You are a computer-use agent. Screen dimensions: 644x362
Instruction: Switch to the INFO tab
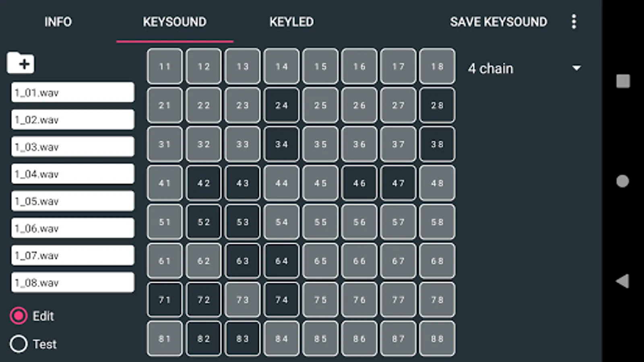click(x=58, y=22)
